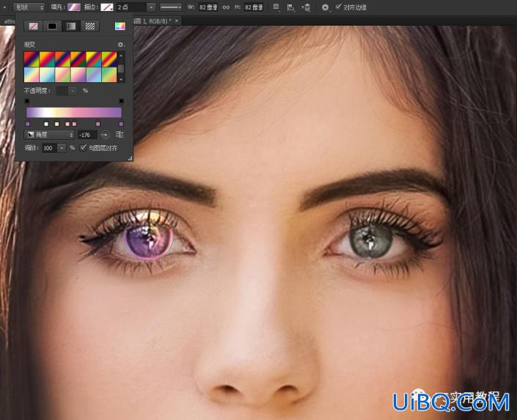Click the stroke width field showing 2点
Image resolution: width=517 pixels, height=420 pixels.
[x=131, y=7]
